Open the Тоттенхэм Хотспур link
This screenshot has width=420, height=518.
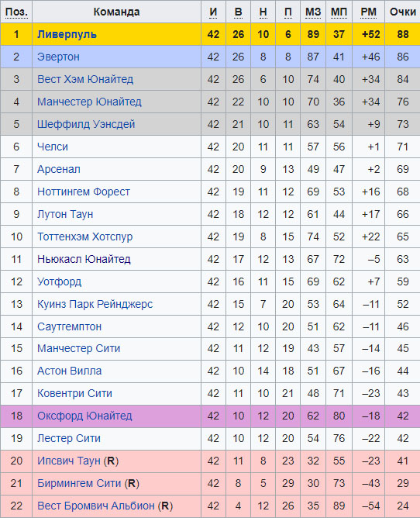point(85,237)
